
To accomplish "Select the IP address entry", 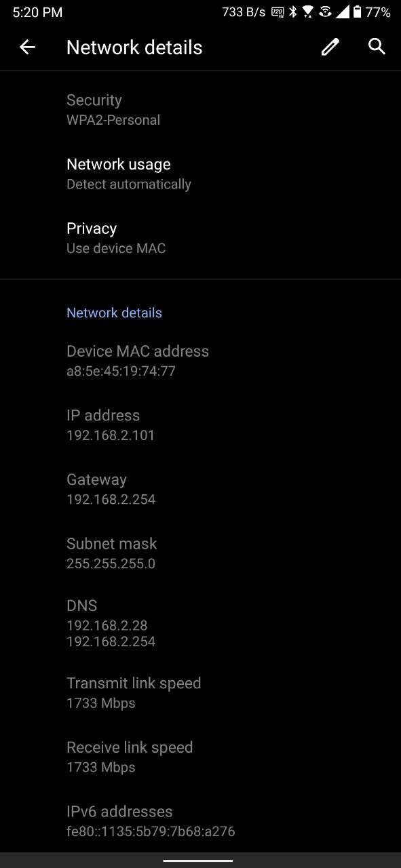I will [x=200, y=425].
